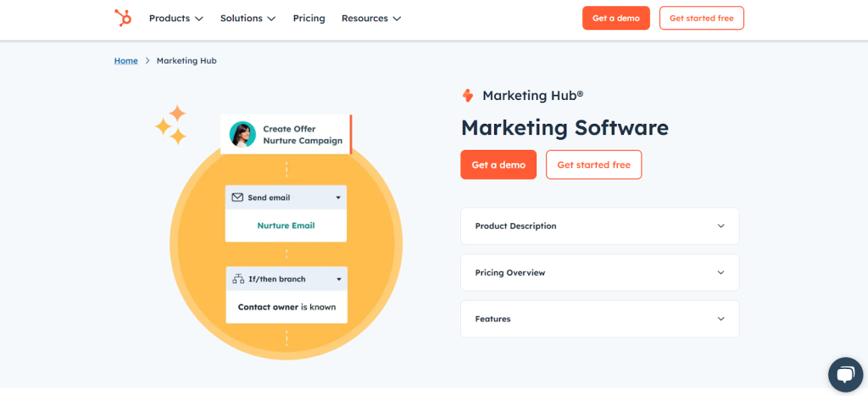This screenshot has width=868, height=396.
Task: Open the Resources menu
Action: [371, 19]
